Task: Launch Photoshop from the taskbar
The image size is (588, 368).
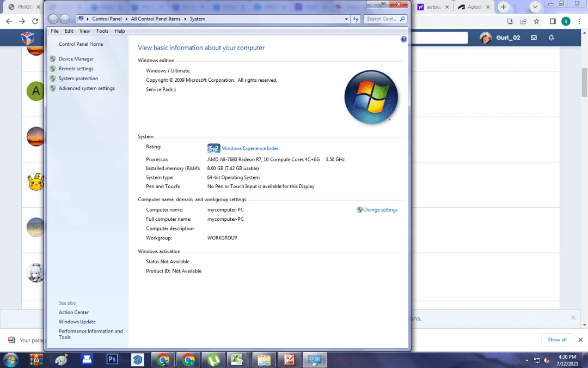Action: [112, 360]
